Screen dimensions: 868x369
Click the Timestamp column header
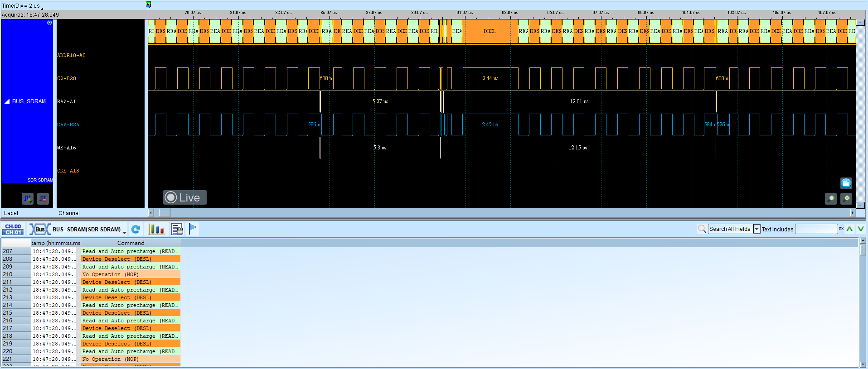coord(56,243)
